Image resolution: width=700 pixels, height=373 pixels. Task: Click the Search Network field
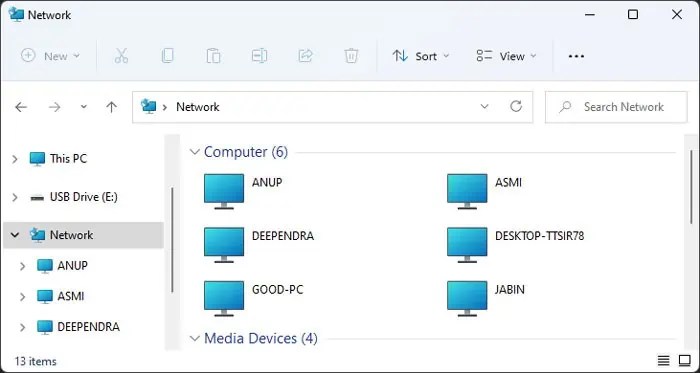pyautogui.click(x=616, y=107)
